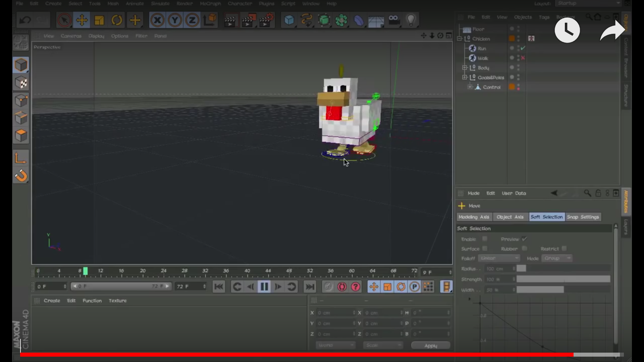The width and height of the screenshot is (644, 362).
Task: Toggle the Run green checkmark
Action: [x=523, y=48]
